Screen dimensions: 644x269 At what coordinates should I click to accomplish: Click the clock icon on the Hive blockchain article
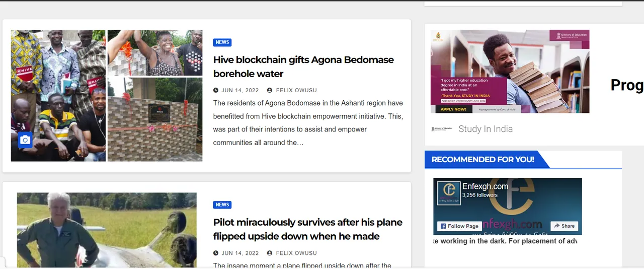[x=216, y=90]
